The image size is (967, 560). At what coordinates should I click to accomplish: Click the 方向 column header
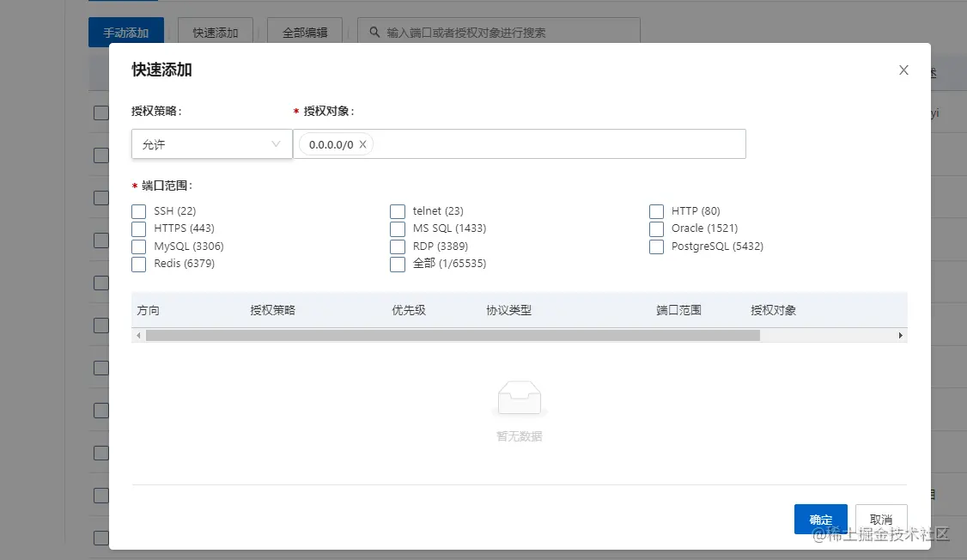point(148,310)
